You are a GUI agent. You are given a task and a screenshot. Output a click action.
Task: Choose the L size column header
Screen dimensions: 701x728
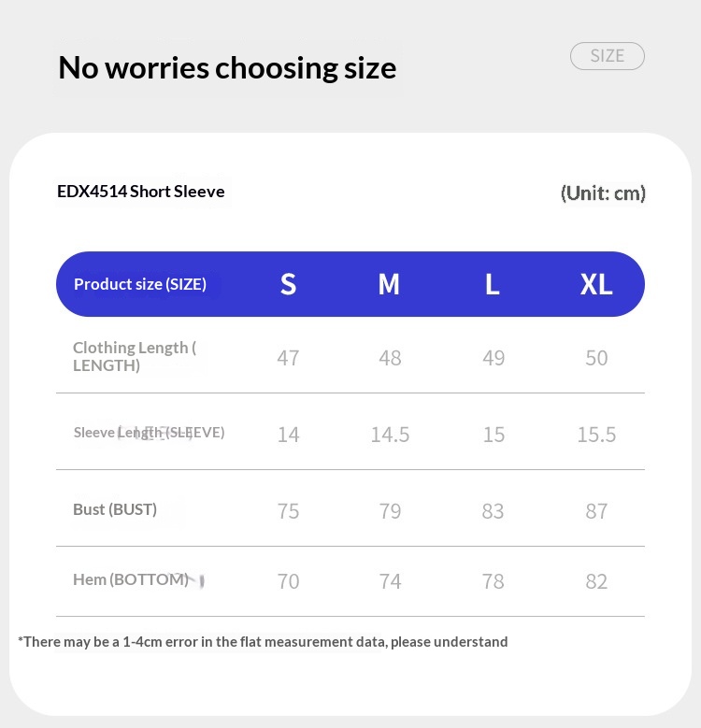[x=493, y=284]
